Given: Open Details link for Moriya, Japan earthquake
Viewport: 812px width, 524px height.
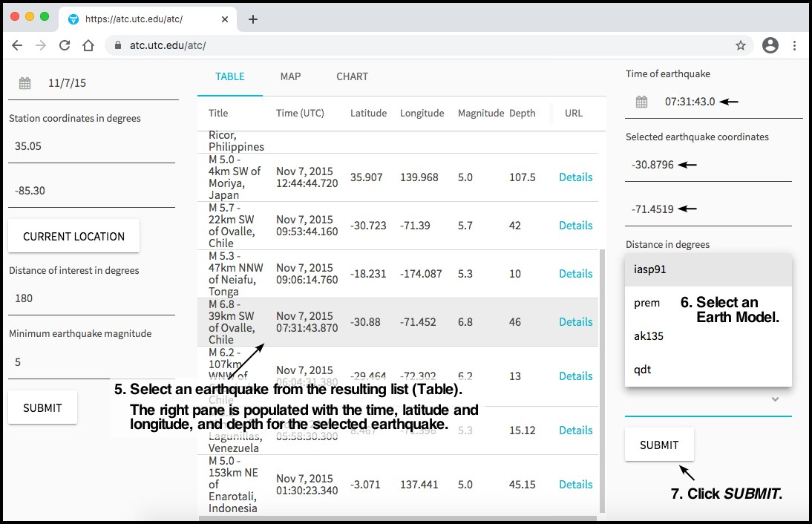Looking at the screenshot, I should (x=575, y=177).
